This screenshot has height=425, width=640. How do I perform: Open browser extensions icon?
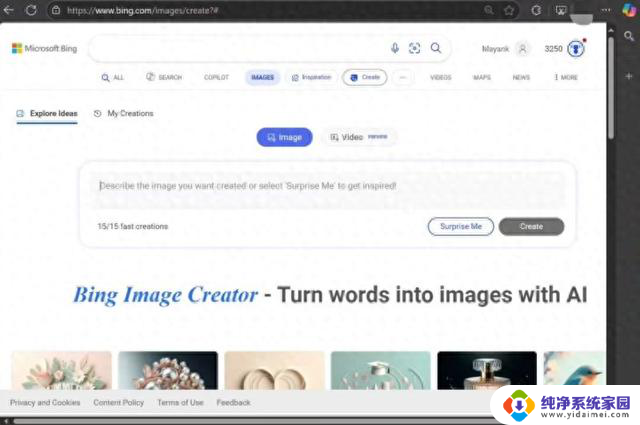(536, 10)
